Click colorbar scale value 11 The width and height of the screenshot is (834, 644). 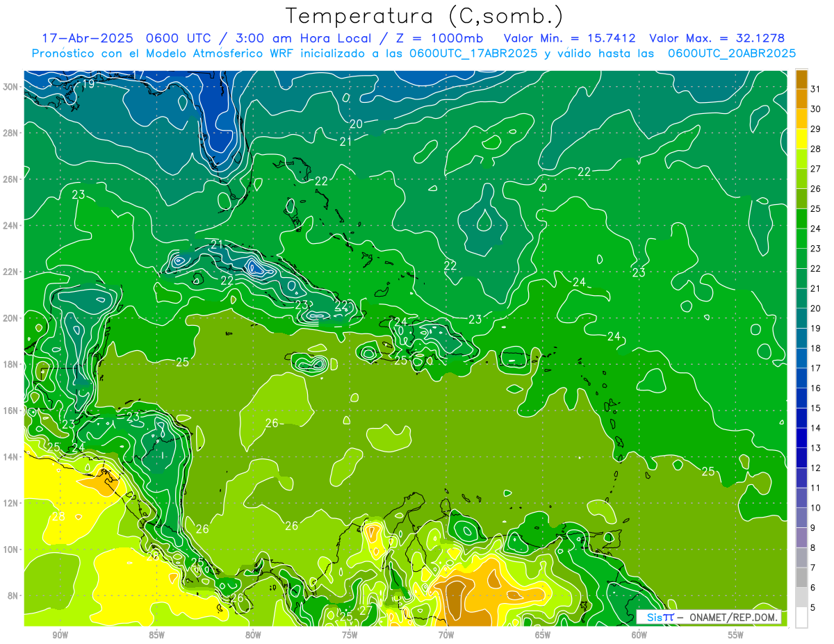[x=815, y=488]
